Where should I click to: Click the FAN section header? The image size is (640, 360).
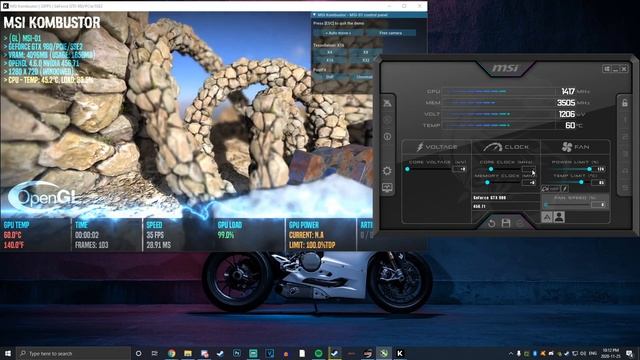(576, 147)
